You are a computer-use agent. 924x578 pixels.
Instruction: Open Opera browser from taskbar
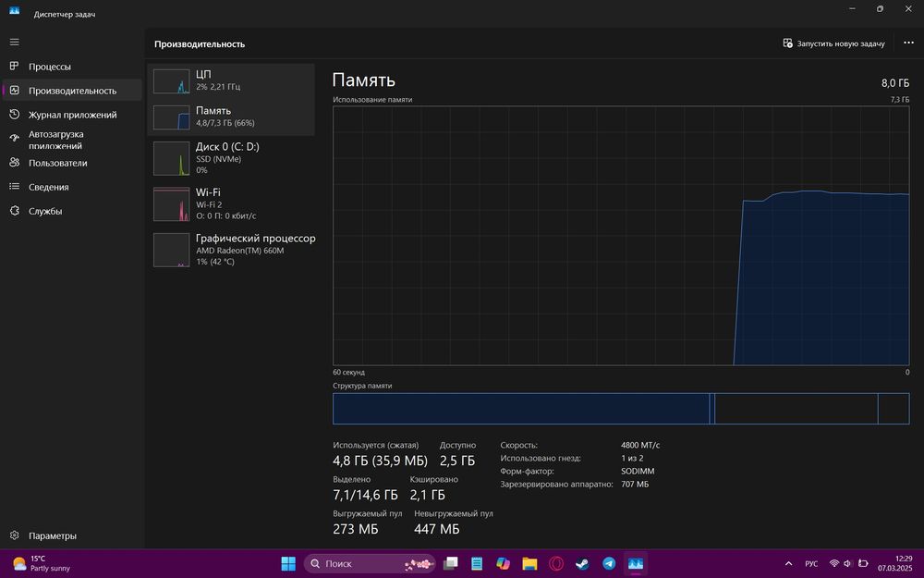(x=555, y=563)
